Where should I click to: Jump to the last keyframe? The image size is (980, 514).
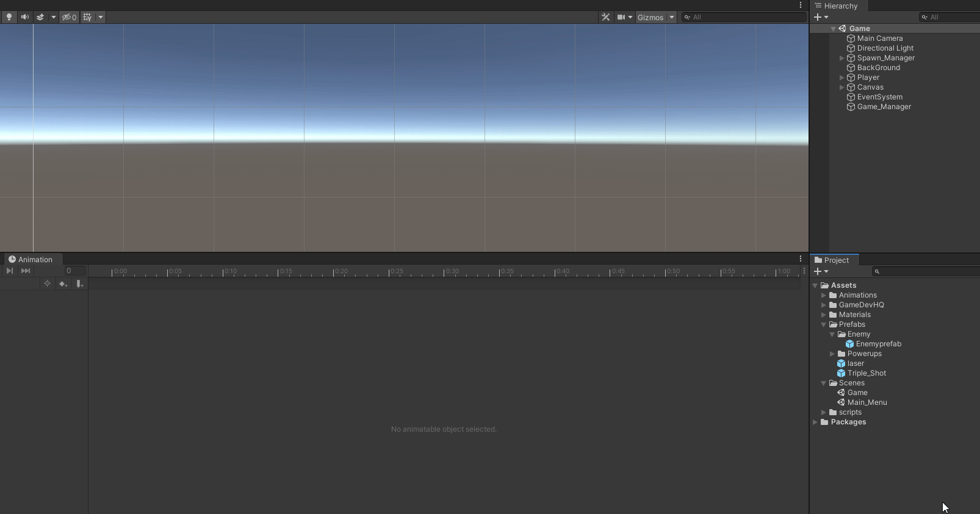[26, 271]
